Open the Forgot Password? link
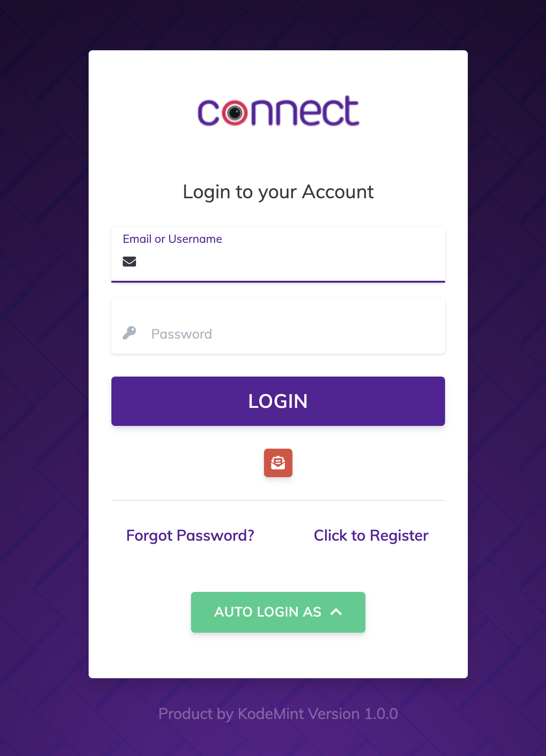The width and height of the screenshot is (546, 756). pyautogui.click(x=190, y=535)
